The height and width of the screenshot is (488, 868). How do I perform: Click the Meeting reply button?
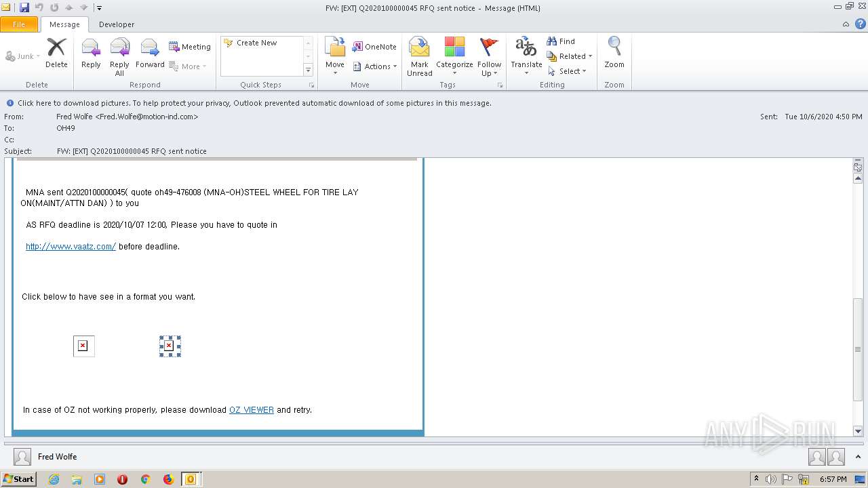tap(190, 47)
